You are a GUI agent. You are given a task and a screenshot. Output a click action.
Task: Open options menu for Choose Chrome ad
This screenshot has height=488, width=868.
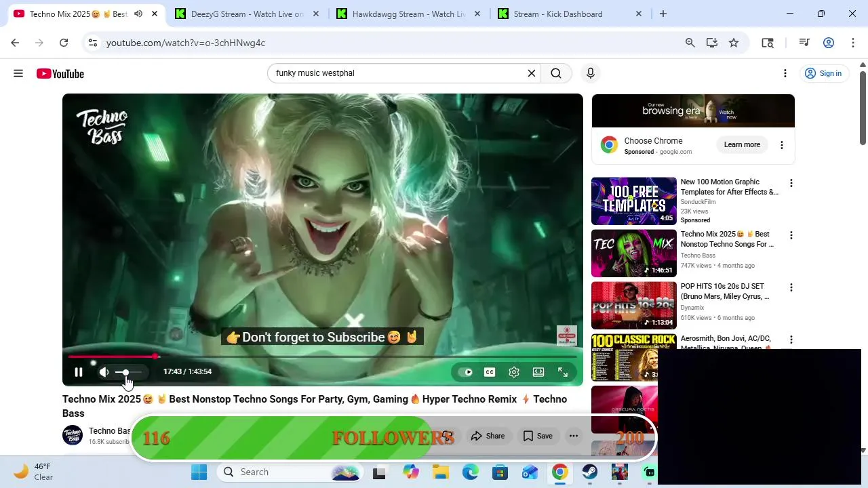[781, 145]
